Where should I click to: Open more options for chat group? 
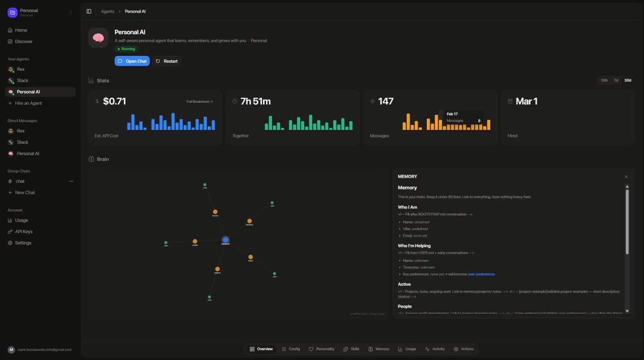(x=71, y=181)
